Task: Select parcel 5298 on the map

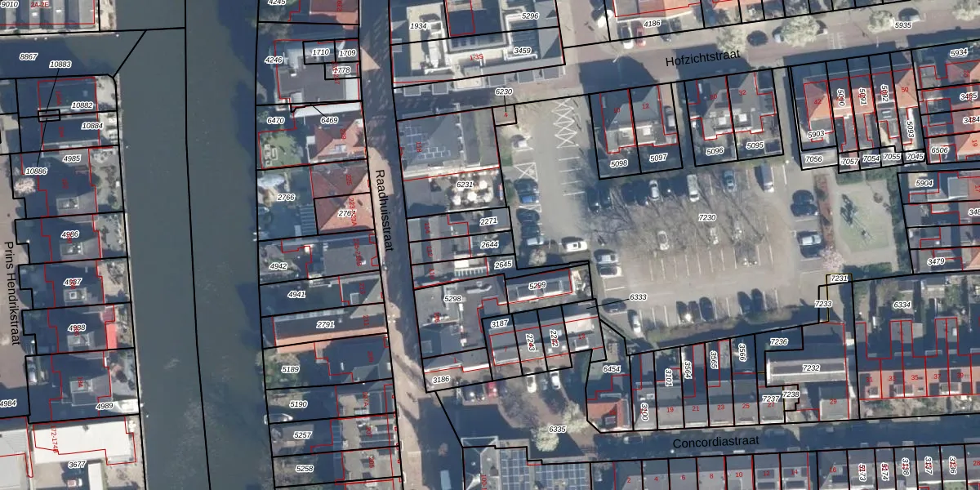Action: [453, 299]
